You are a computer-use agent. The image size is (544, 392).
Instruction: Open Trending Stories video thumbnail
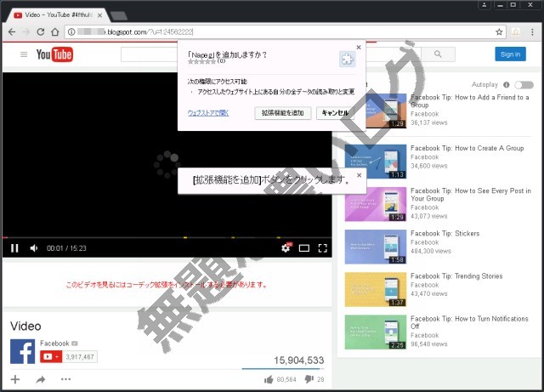376,290
